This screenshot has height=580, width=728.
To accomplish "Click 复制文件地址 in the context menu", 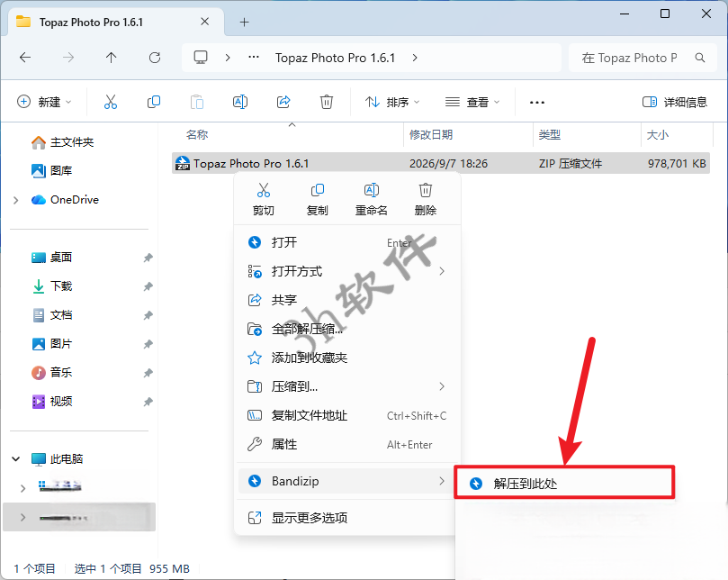I will tap(347, 415).
